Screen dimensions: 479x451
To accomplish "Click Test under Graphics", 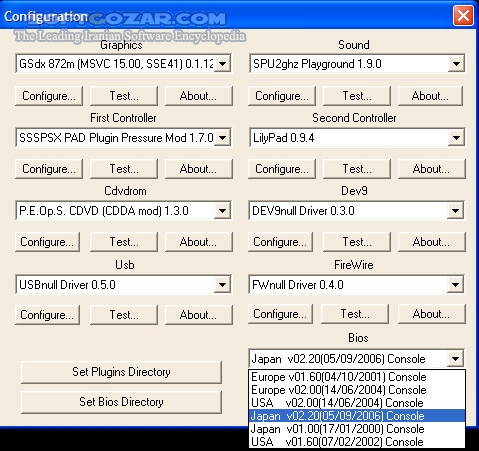I will tap(124, 96).
